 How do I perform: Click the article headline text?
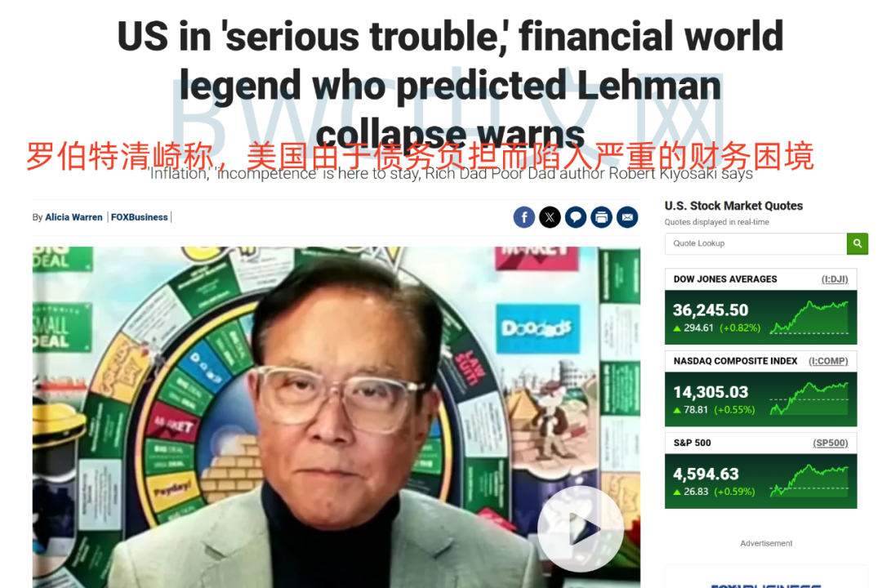450,84
